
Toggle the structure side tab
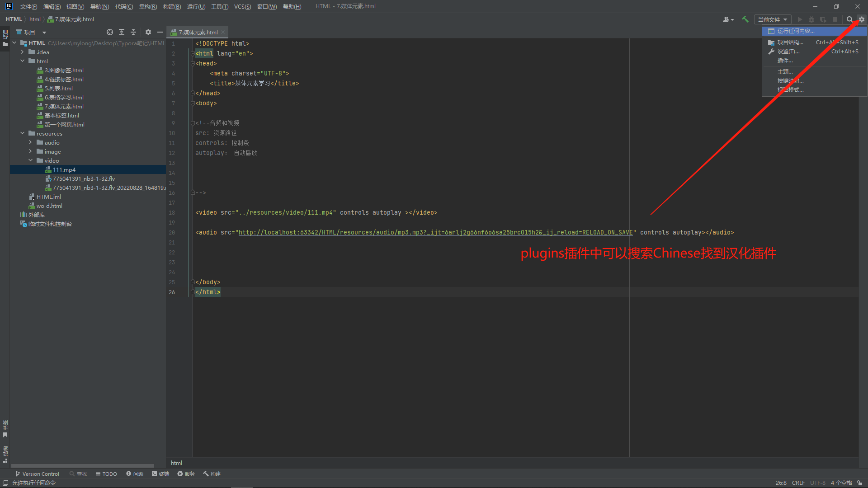[5, 454]
